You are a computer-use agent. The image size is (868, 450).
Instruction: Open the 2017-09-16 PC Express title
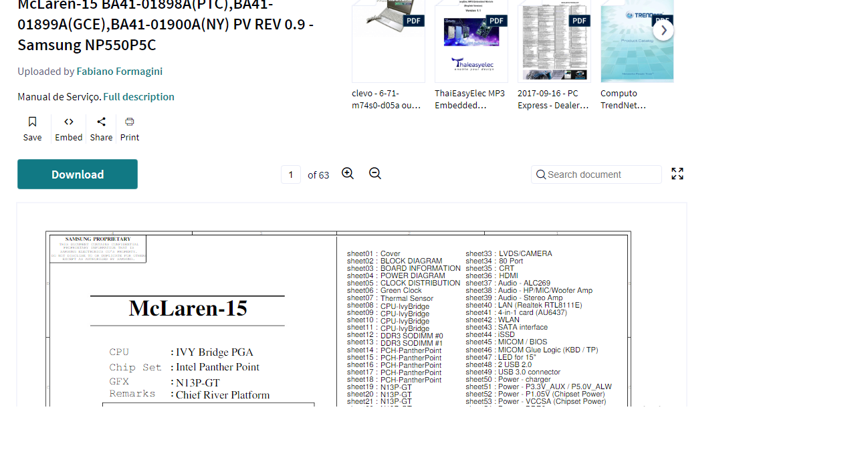point(553,99)
